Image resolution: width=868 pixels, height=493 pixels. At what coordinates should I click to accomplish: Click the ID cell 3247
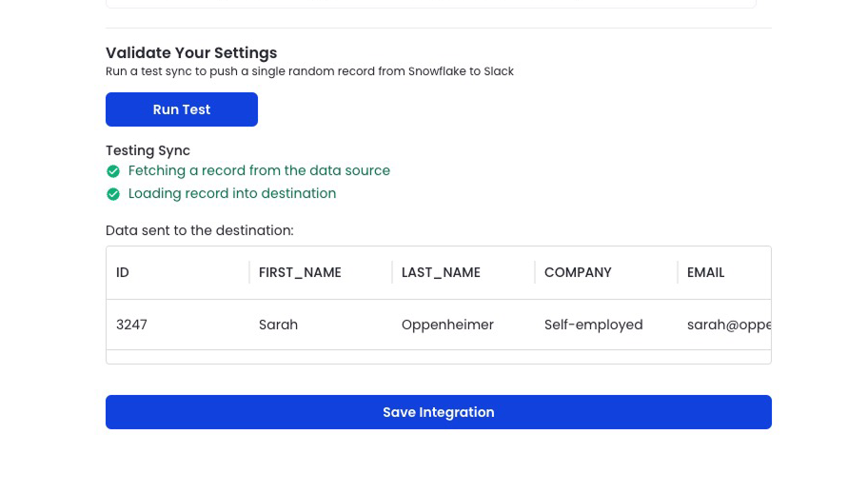pyautogui.click(x=178, y=325)
